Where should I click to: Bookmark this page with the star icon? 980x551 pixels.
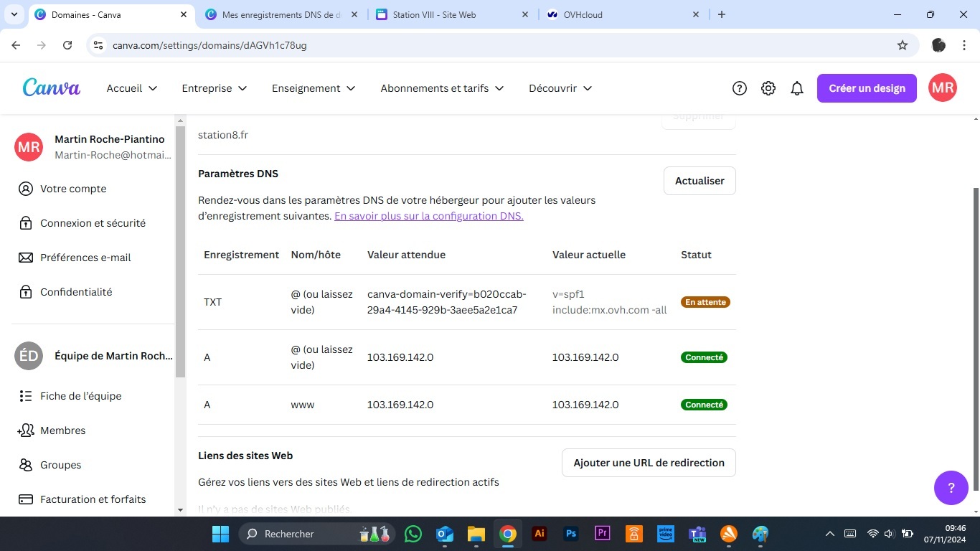point(903,45)
